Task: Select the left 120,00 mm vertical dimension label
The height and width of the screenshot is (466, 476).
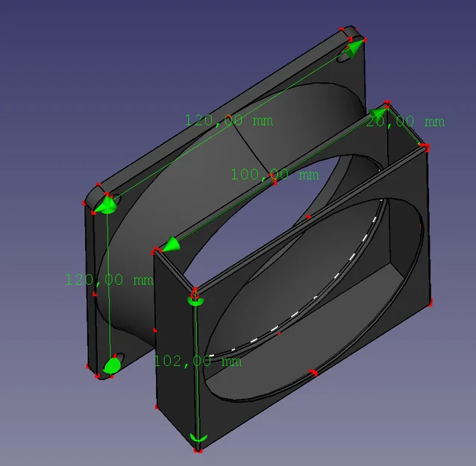Action: [109, 280]
